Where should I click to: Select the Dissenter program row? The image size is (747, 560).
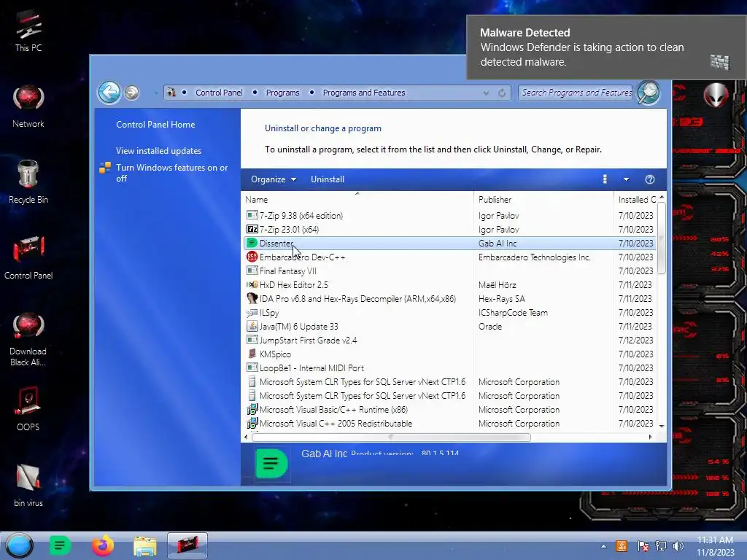[449, 244]
